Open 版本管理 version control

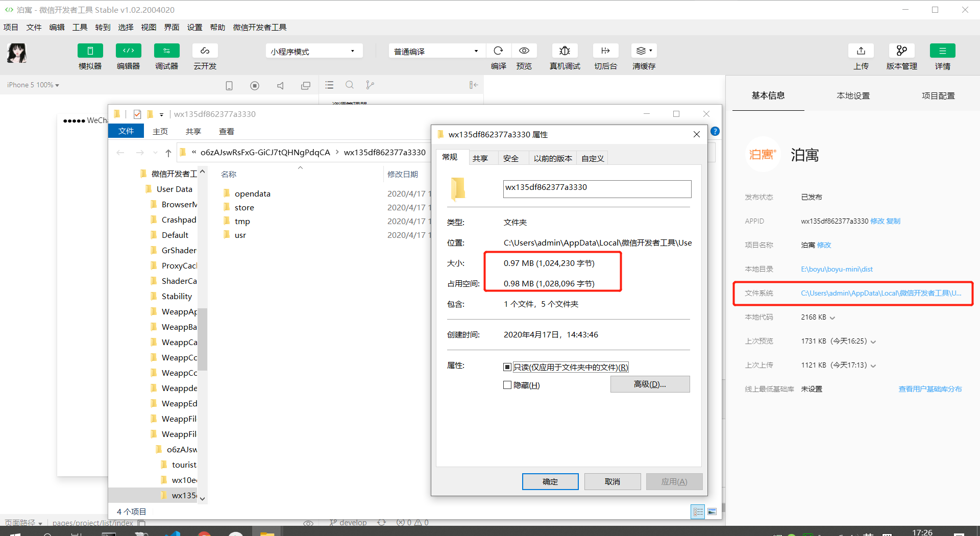pyautogui.click(x=902, y=51)
